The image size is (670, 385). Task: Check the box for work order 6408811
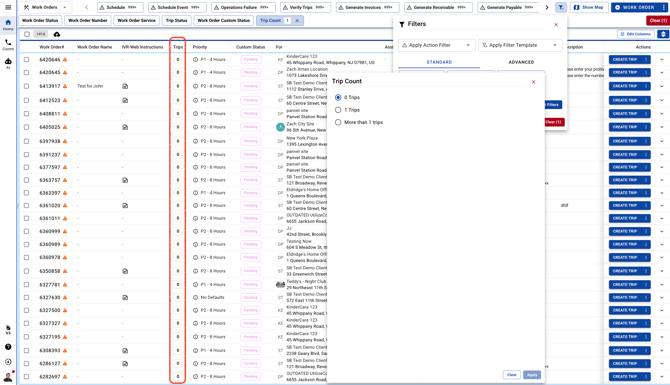coord(26,114)
